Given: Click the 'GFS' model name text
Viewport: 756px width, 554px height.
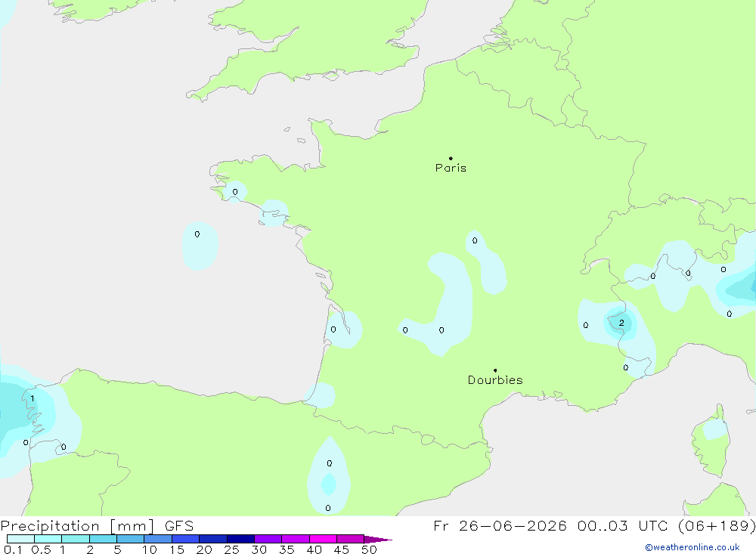Looking at the screenshot, I should [x=179, y=526].
